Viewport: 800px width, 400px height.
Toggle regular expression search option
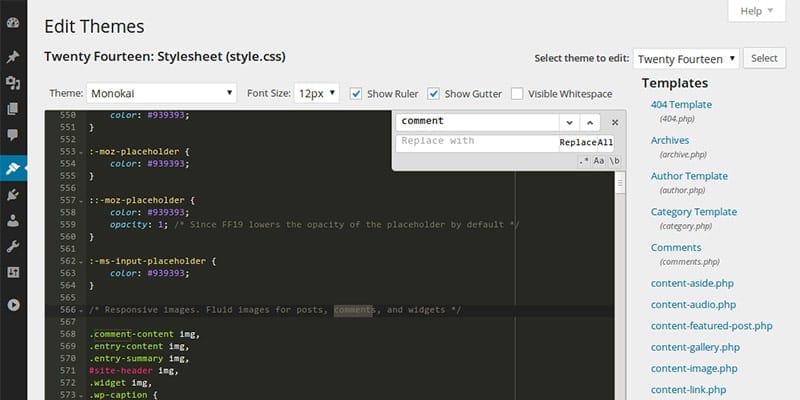(x=584, y=160)
